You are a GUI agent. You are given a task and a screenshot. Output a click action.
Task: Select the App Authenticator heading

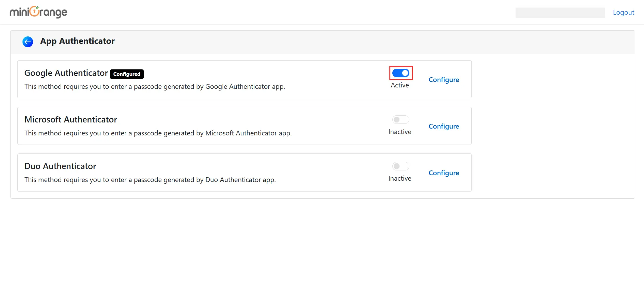77,41
